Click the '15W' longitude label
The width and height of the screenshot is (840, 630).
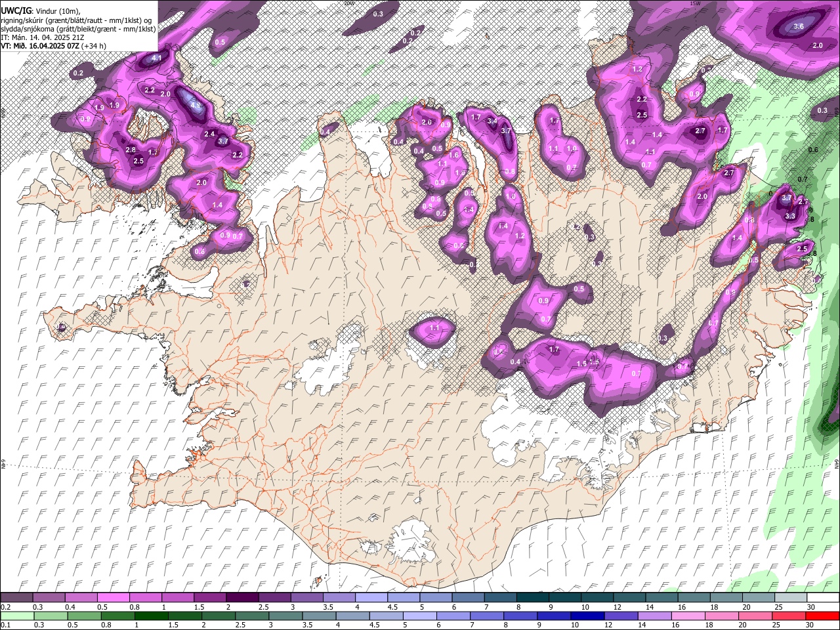click(x=696, y=3)
